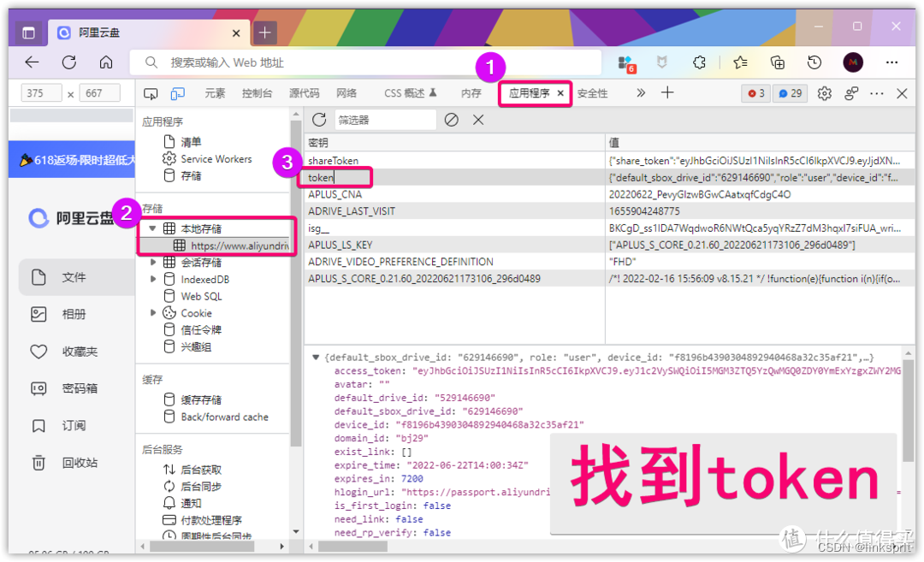
Task: Open 缓存存储 item
Action: click(x=192, y=400)
